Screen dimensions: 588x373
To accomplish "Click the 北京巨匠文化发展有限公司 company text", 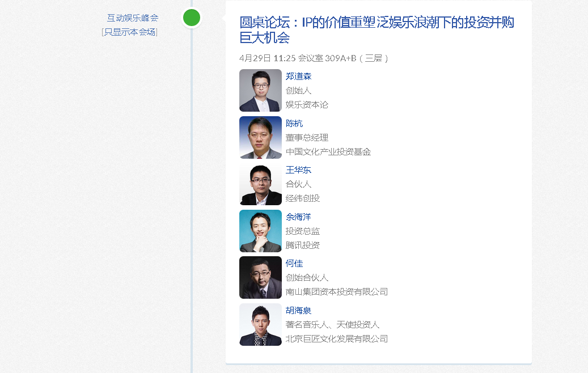I will click(337, 339).
